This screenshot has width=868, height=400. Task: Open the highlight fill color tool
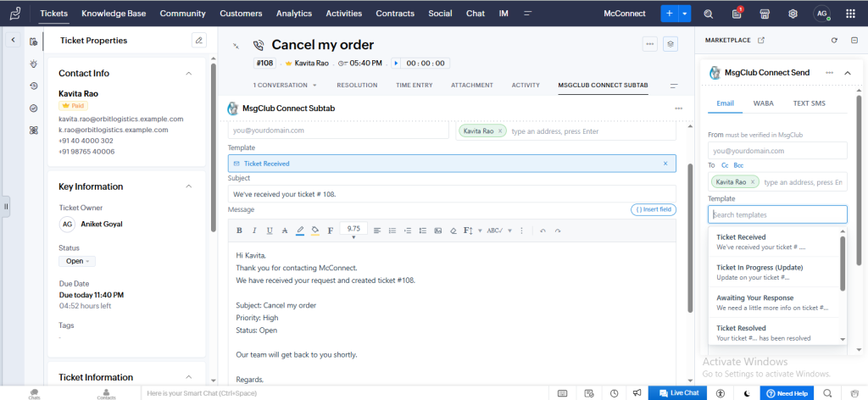pyautogui.click(x=315, y=231)
